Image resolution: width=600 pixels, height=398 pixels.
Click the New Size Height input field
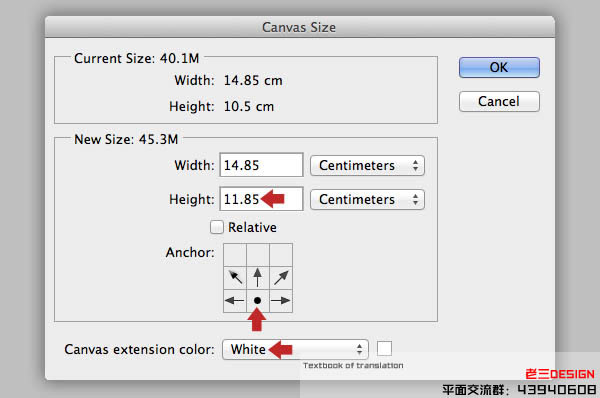point(261,199)
